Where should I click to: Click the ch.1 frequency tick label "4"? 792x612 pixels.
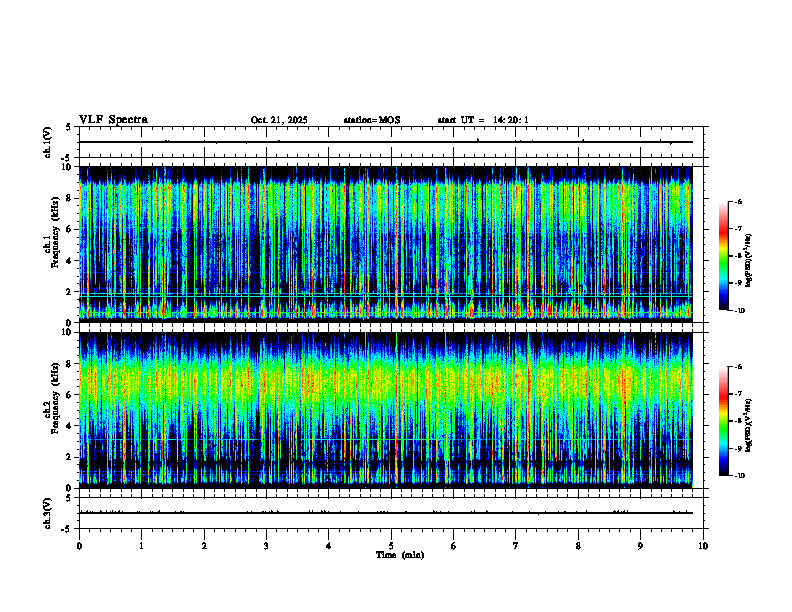point(70,261)
